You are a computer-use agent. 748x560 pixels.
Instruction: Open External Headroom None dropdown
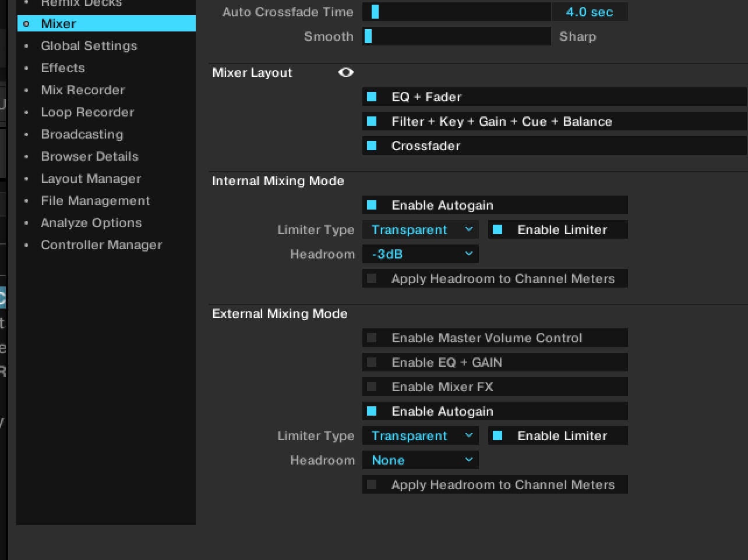point(421,460)
